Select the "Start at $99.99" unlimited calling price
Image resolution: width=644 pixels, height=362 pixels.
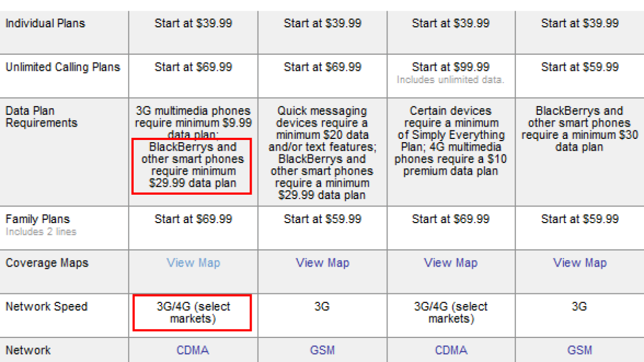[451, 67]
